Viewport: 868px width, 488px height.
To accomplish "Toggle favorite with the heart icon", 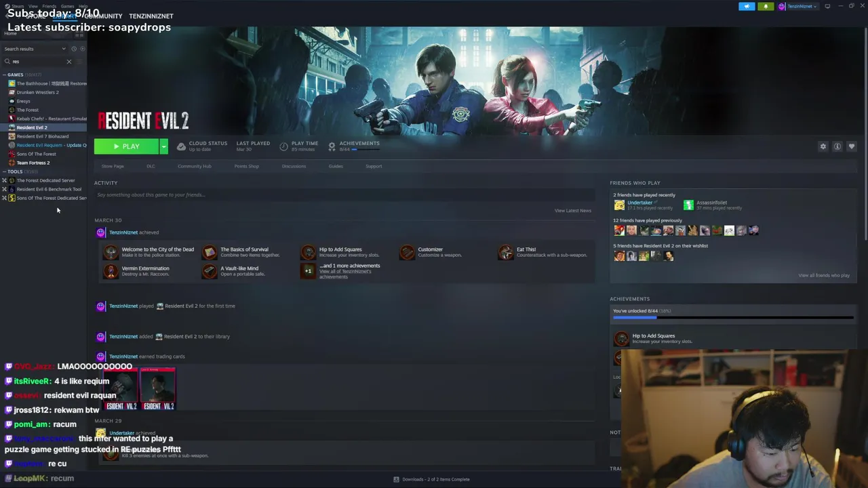I will coord(852,146).
